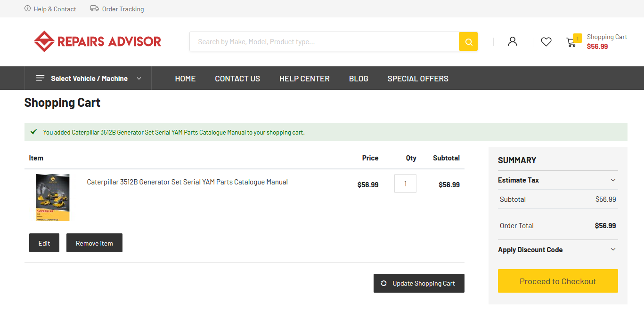Viewport: 644px width, 319px height.
Task: Click the hamburger icon beside Select Vehicle
Action: 41,78
